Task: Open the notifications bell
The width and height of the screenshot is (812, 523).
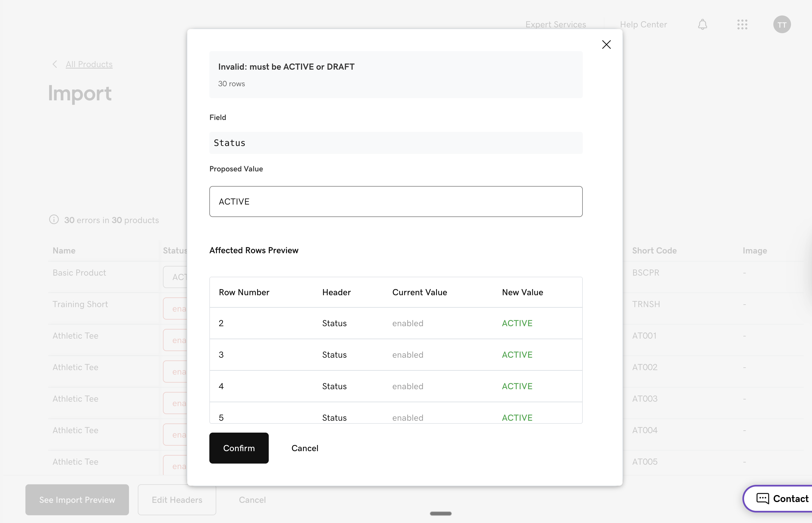Action: (x=702, y=24)
